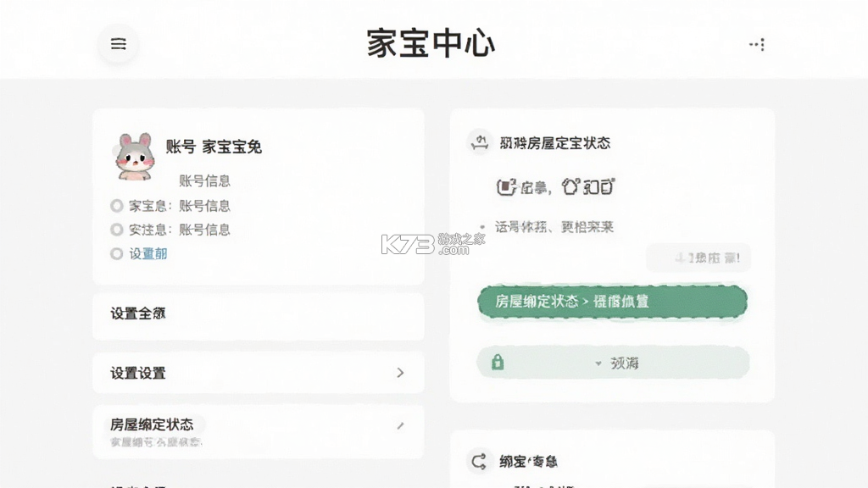This screenshot has width=868, height=488.
Task: Click the house status icon in card header
Action: point(480,142)
